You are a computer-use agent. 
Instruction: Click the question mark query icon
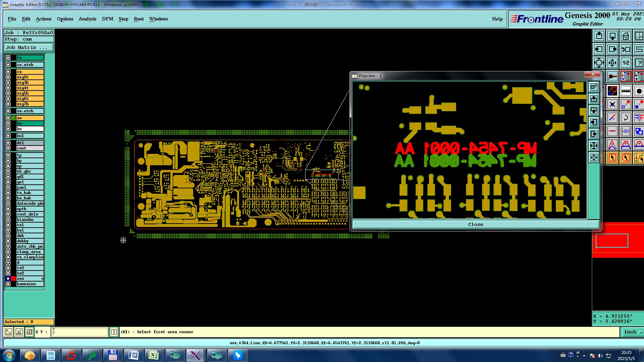click(x=639, y=63)
